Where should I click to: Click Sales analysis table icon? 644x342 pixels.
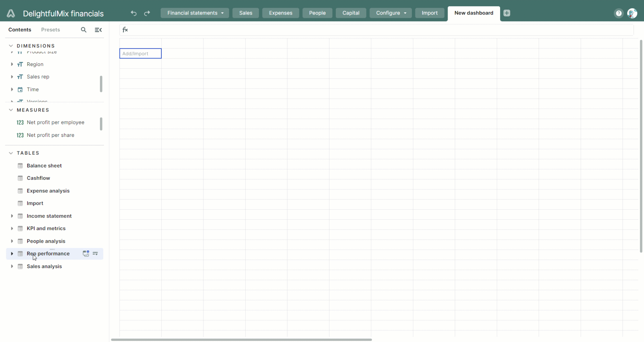tap(20, 266)
